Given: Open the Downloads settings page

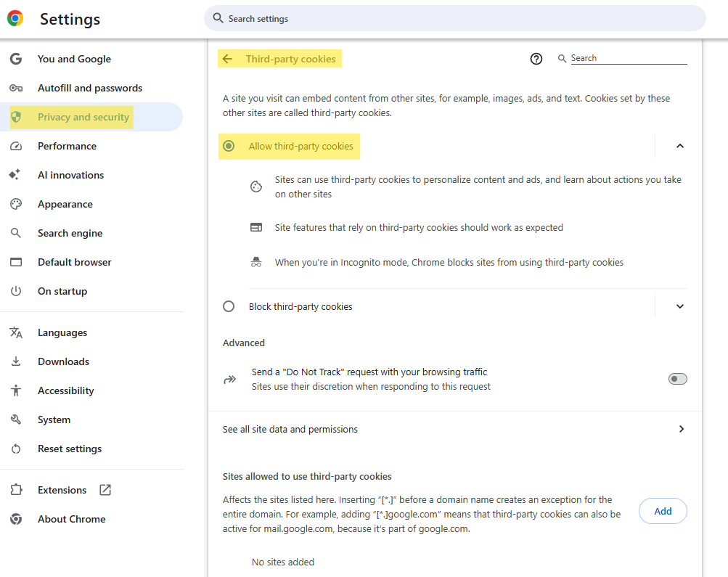Looking at the screenshot, I should [64, 361].
